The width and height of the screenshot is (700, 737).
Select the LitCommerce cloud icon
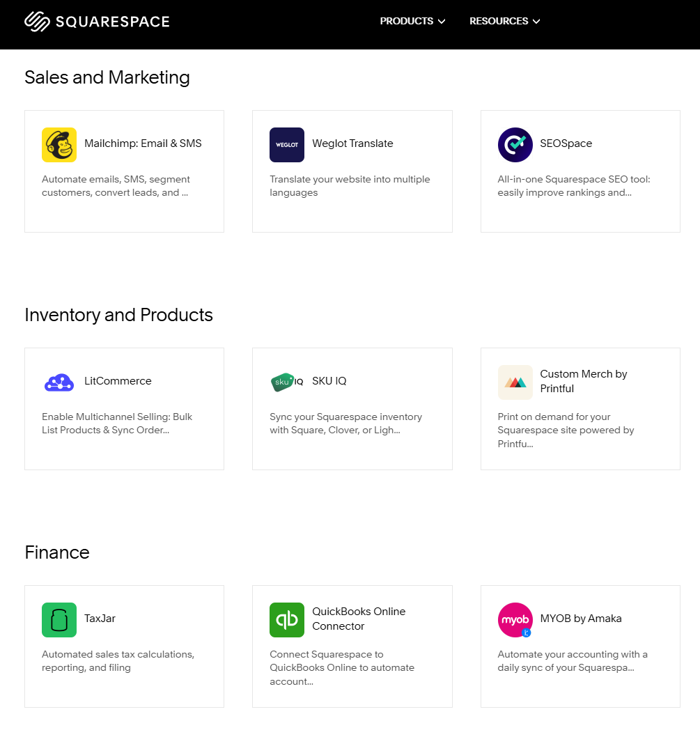pos(59,382)
